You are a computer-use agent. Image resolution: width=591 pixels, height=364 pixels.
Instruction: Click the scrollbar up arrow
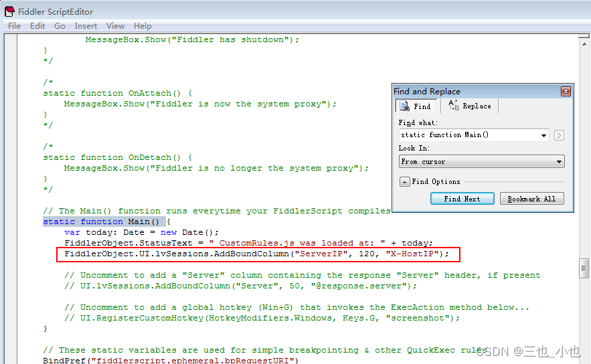point(584,44)
